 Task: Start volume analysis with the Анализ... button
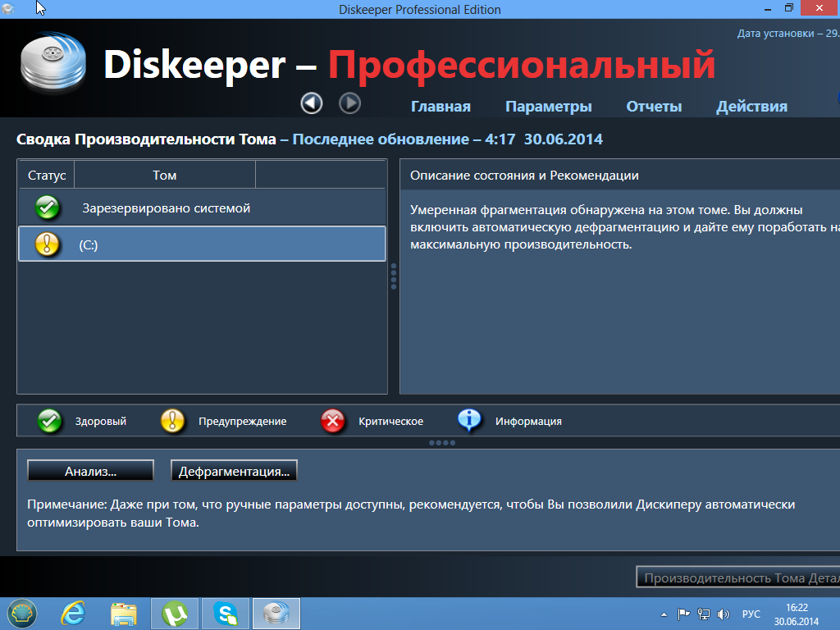[90, 471]
